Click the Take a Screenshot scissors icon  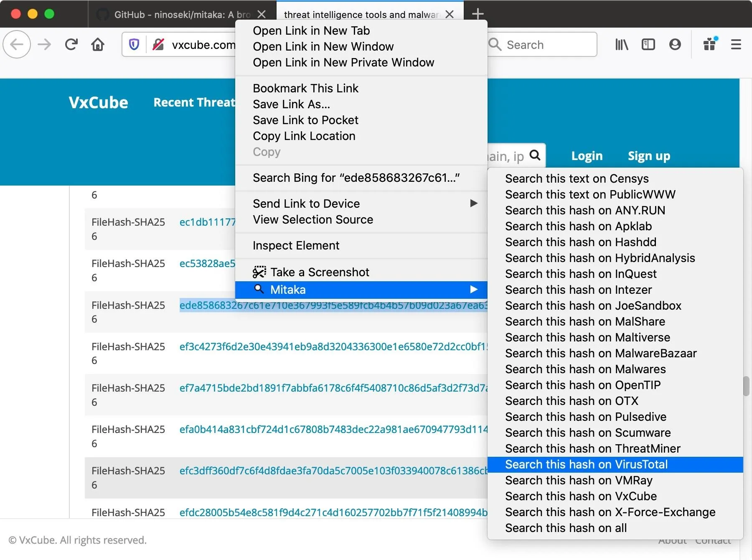point(259,272)
